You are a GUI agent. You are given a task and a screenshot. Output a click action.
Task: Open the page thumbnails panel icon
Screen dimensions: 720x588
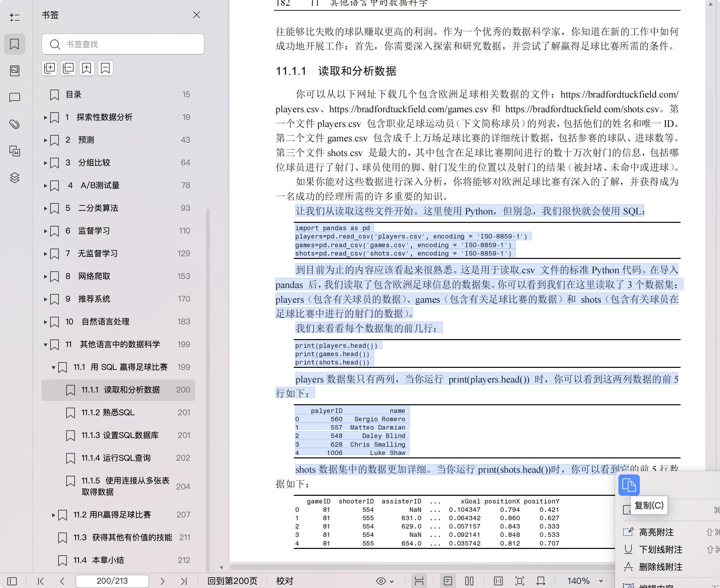point(15,70)
